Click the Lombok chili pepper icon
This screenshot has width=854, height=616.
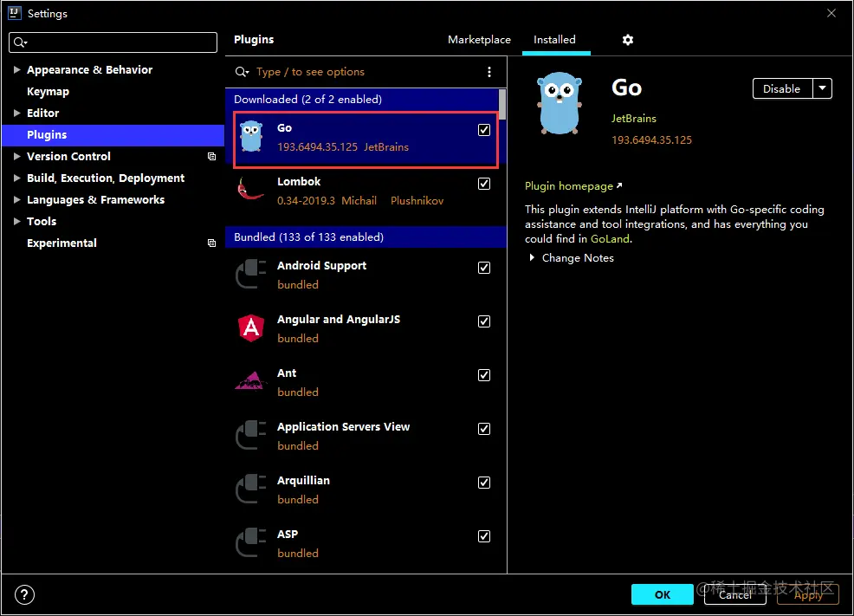coord(250,189)
